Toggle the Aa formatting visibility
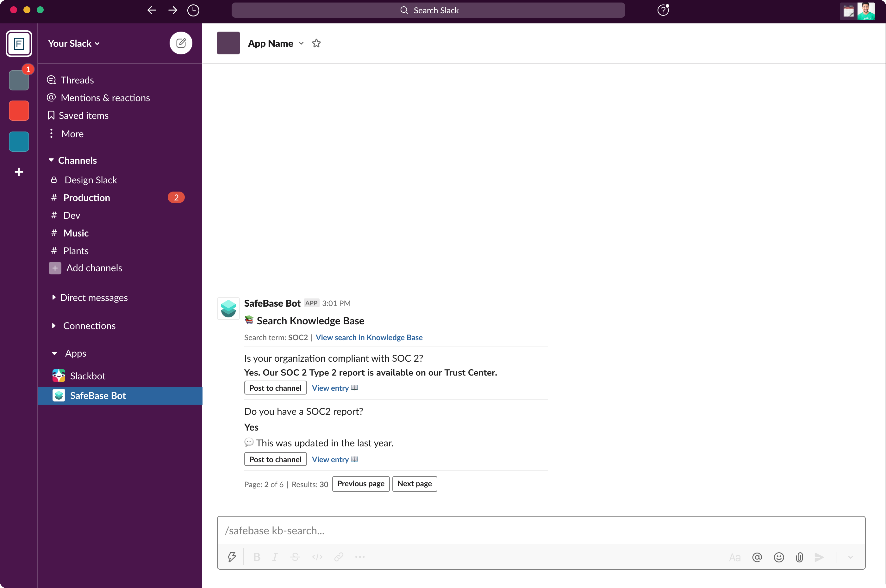This screenshot has height=588, width=886. pyautogui.click(x=734, y=558)
